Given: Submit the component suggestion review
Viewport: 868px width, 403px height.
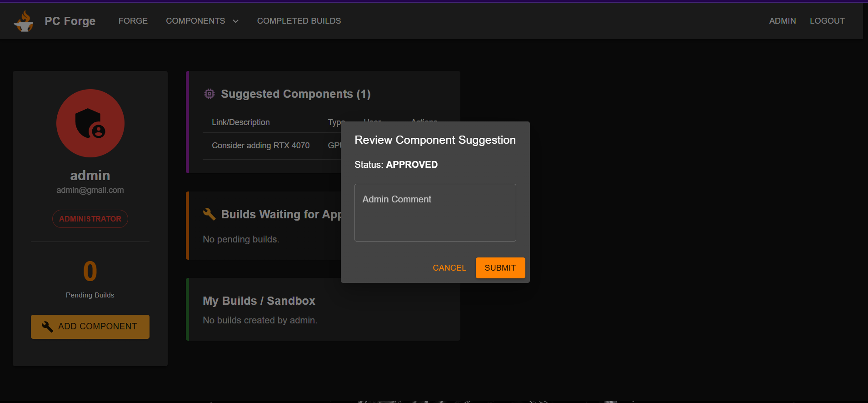Looking at the screenshot, I should click(x=500, y=268).
